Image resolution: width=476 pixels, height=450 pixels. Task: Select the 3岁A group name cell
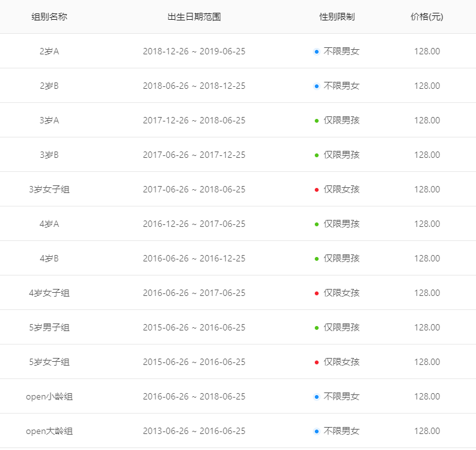pyautogui.click(x=49, y=120)
